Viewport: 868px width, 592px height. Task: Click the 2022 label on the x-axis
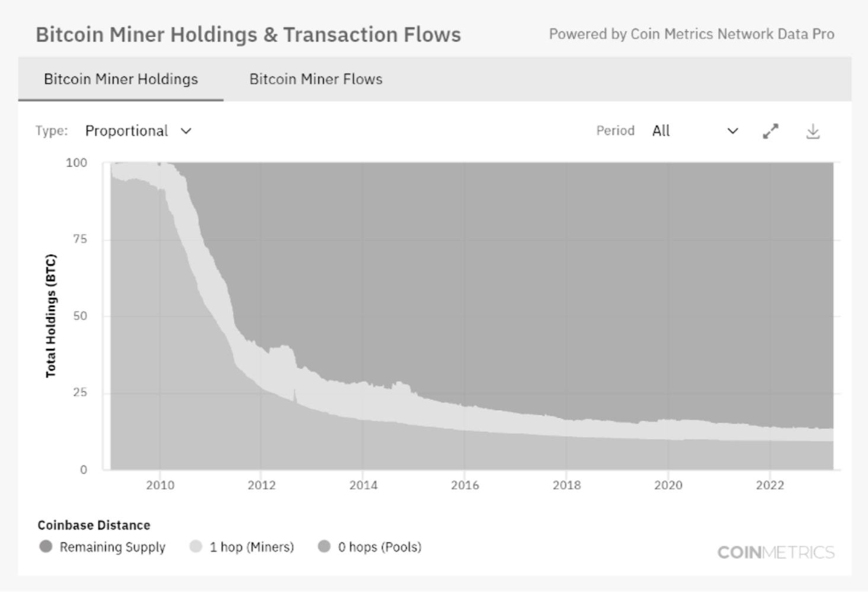point(770,485)
